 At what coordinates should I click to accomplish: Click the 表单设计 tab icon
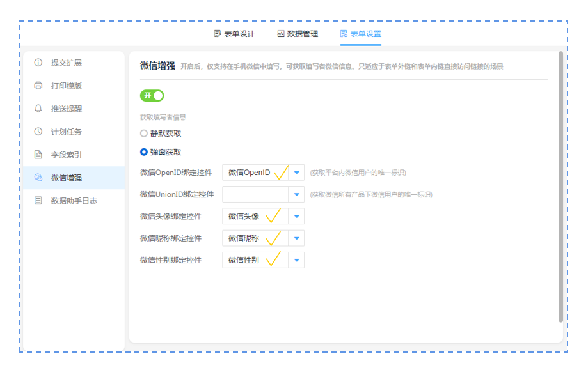tap(218, 34)
